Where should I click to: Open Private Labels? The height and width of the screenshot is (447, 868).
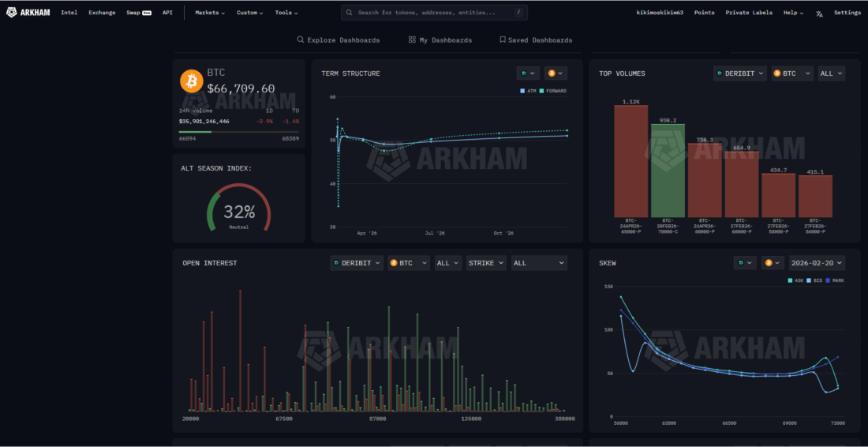(x=749, y=13)
